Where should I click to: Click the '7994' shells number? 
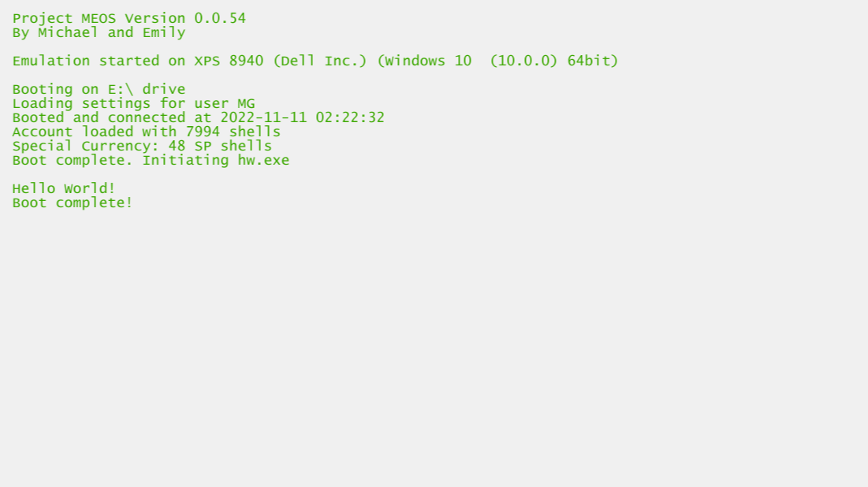203,132
